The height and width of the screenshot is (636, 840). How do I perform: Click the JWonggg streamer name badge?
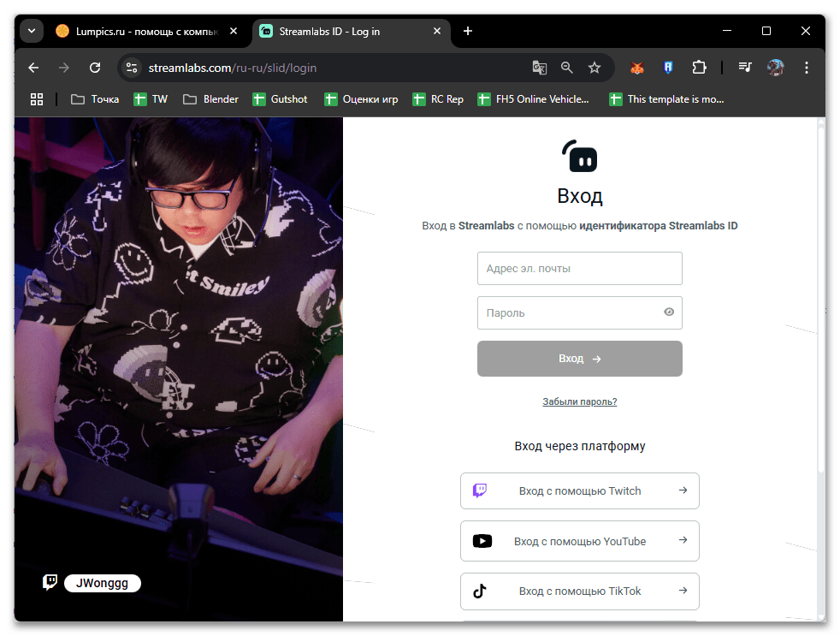(x=103, y=583)
